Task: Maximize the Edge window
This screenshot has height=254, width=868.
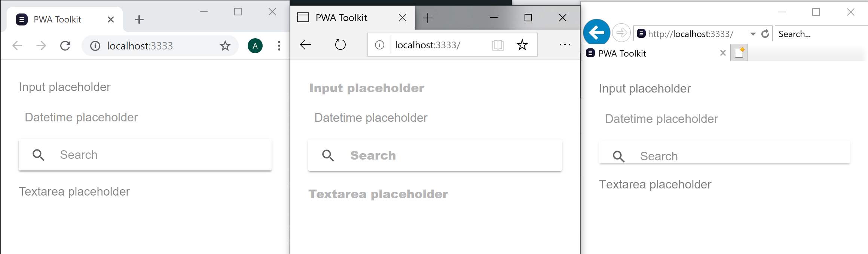Action: click(x=528, y=18)
